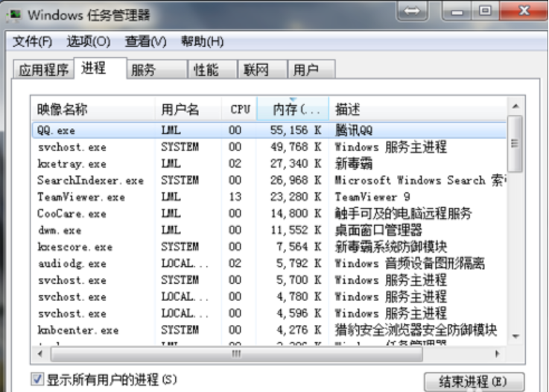
Task: Open the 查看(V) menu
Action: point(145,41)
